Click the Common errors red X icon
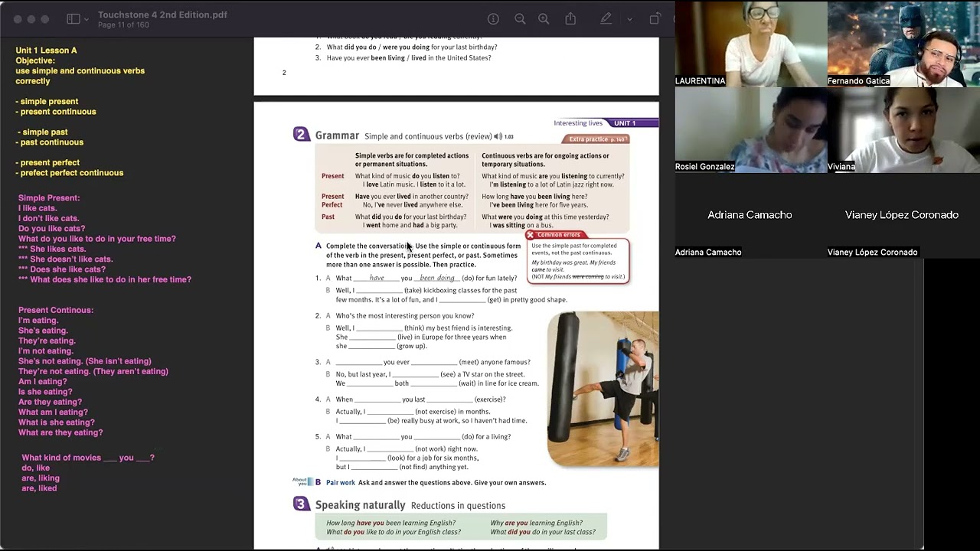Image resolution: width=980 pixels, height=551 pixels. (x=530, y=235)
